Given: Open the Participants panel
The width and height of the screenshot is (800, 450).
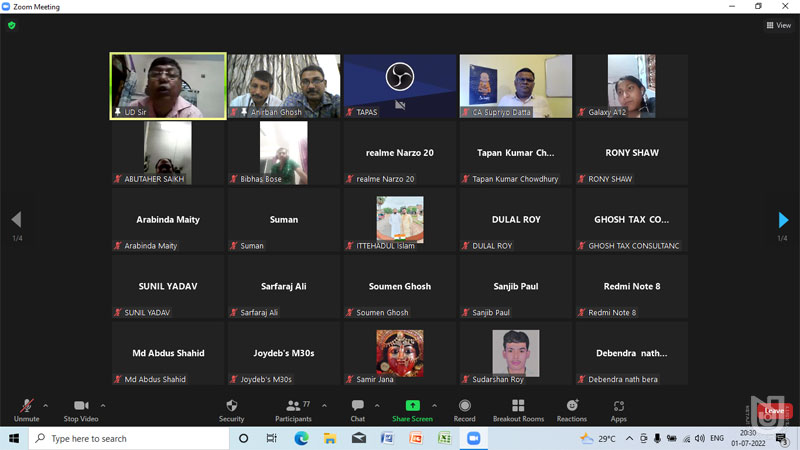Looking at the screenshot, I should 292,408.
